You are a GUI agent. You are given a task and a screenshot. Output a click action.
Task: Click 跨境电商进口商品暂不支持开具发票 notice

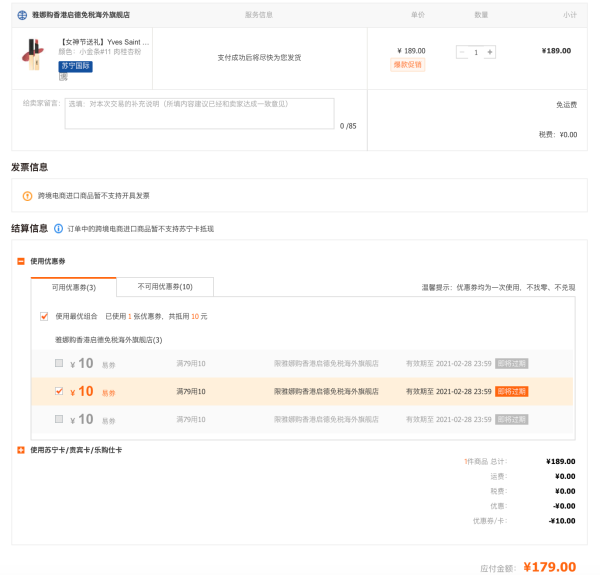pyautogui.click(x=94, y=196)
